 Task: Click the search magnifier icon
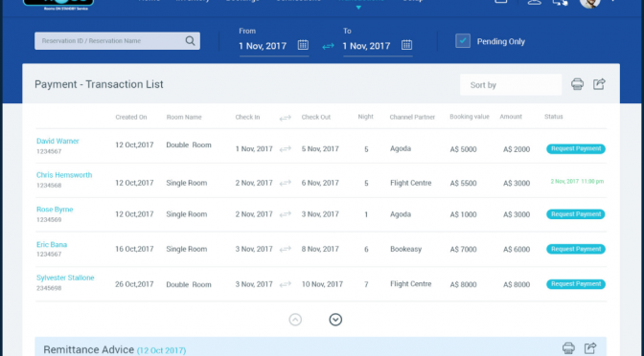click(x=190, y=41)
